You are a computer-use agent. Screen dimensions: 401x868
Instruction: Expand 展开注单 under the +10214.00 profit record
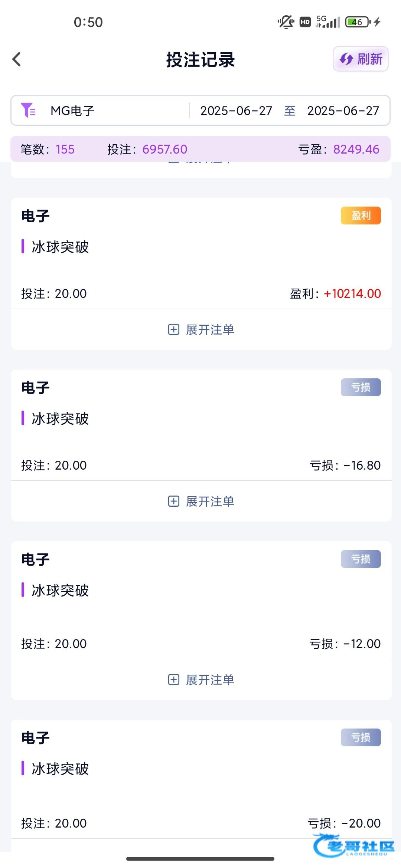[x=210, y=330]
